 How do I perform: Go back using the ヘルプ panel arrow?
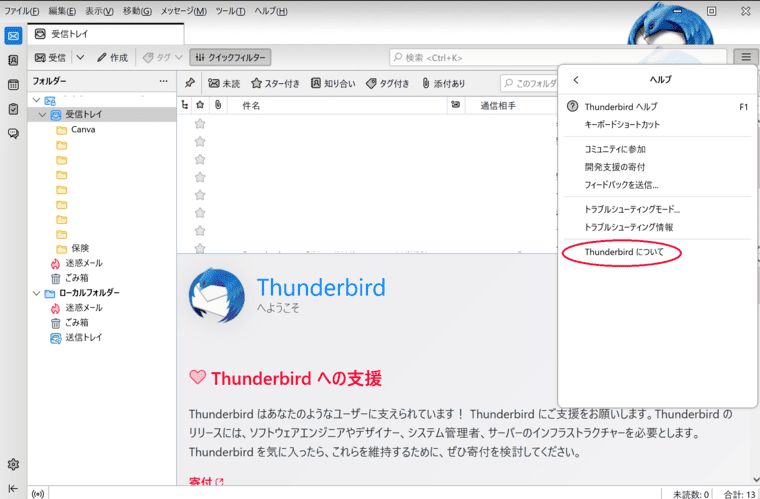click(576, 80)
